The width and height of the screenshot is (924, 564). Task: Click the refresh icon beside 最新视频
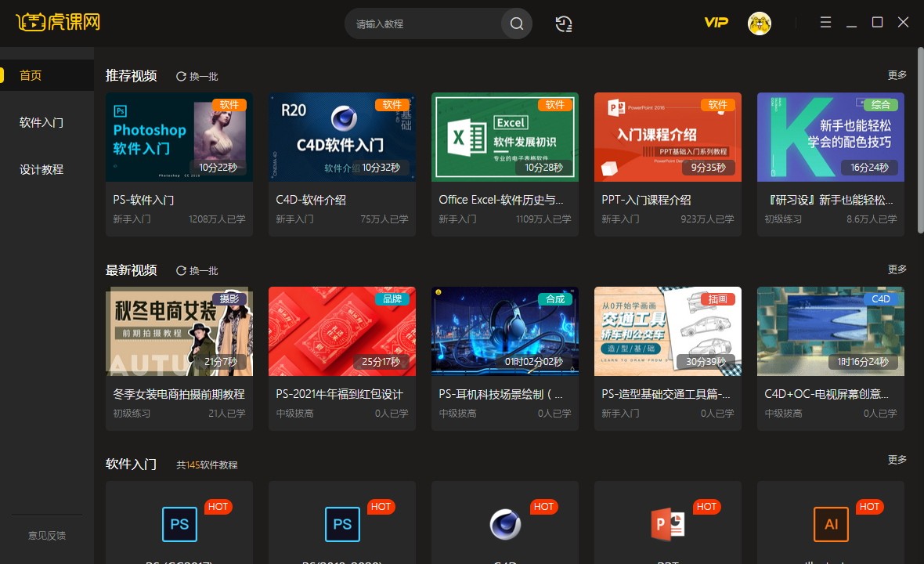[181, 270]
